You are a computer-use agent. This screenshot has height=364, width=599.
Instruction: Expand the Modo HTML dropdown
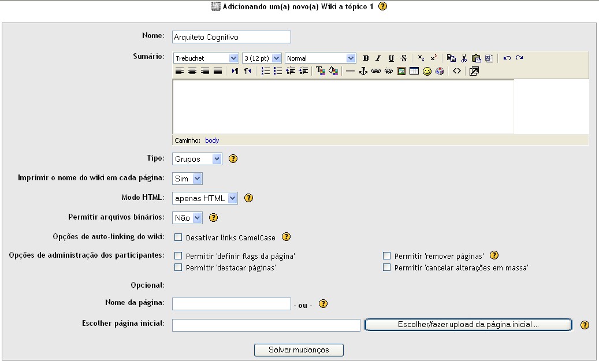coord(205,198)
